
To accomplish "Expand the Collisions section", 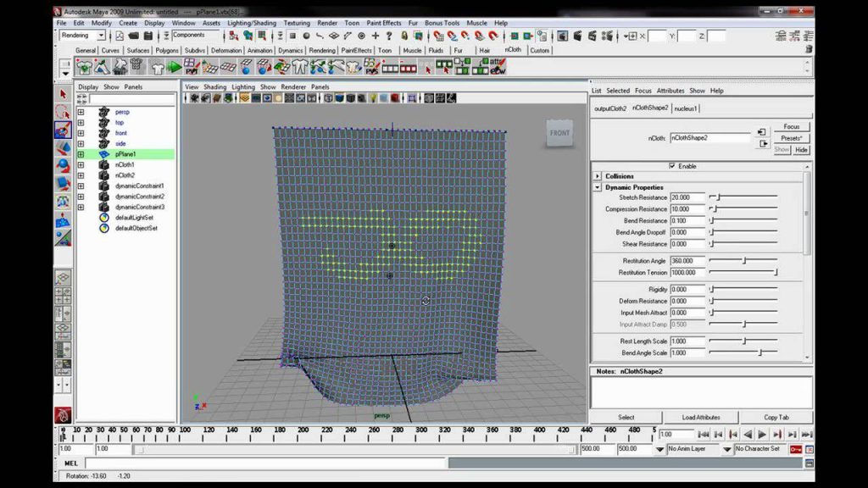I will coord(598,176).
